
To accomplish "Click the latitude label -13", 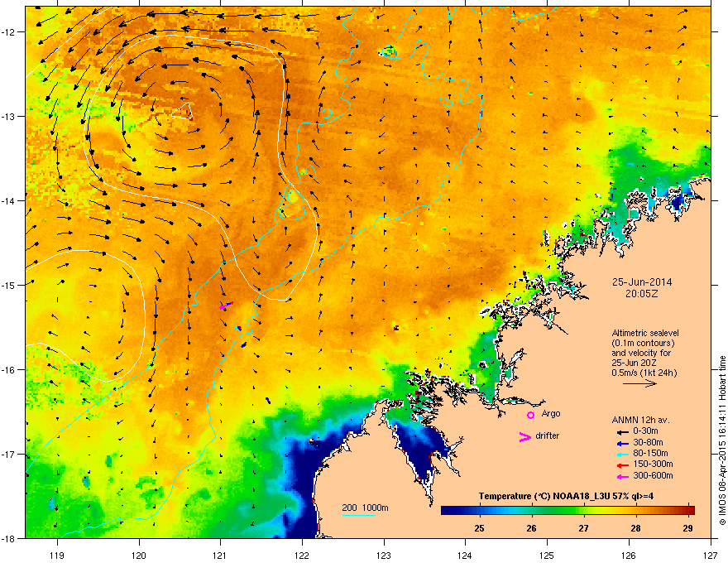I will pos(8,116).
